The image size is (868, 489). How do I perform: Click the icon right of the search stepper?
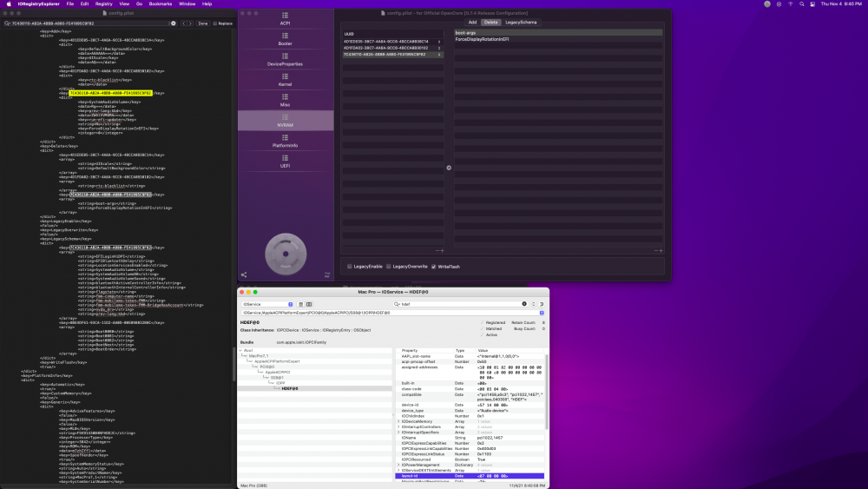pos(542,304)
